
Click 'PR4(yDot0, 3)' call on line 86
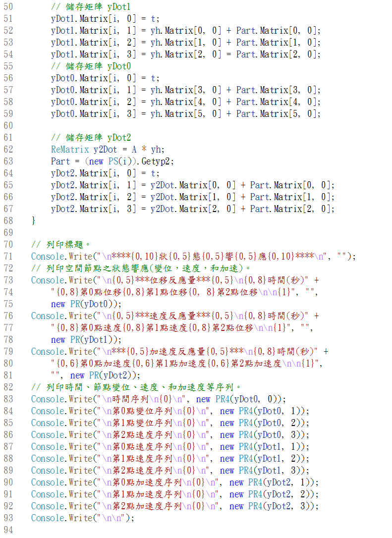point(270,435)
